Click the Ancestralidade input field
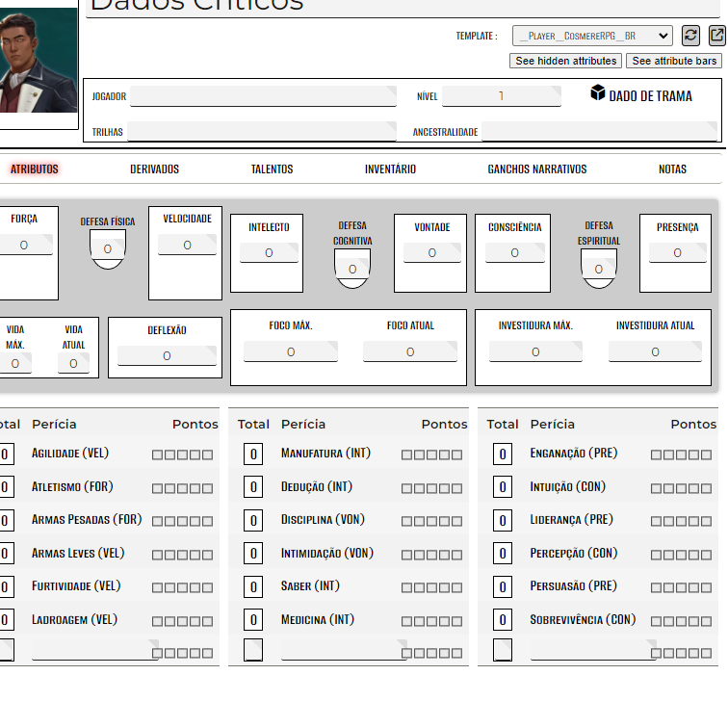The width and height of the screenshot is (728, 701). pos(599,131)
